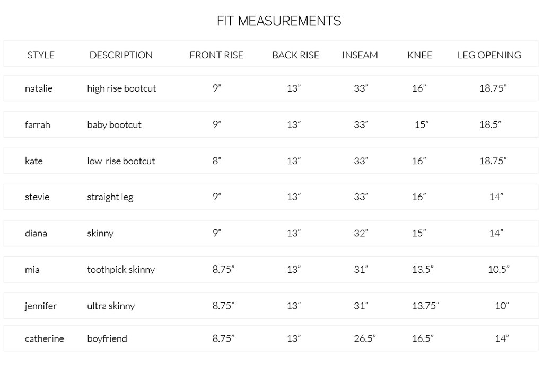Image resolution: width=543 pixels, height=392 pixels.
Task: Click the INSEAM column header
Action: coord(360,55)
